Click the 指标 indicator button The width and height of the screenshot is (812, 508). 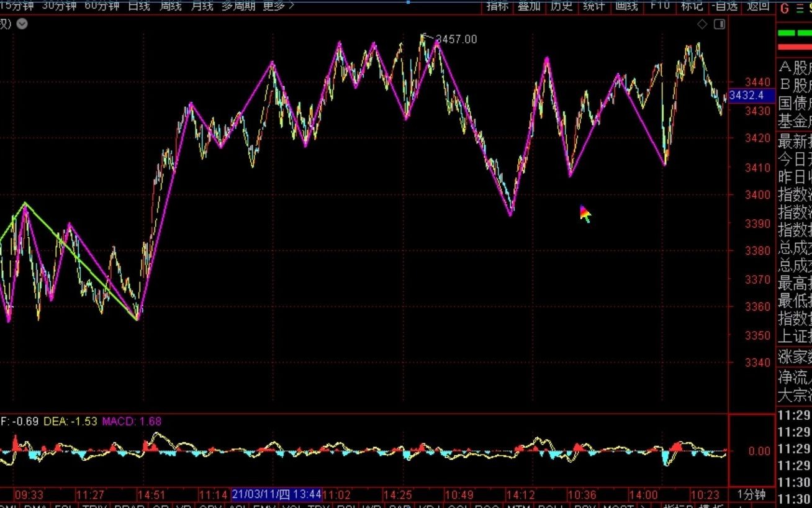[x=497, y=6]
